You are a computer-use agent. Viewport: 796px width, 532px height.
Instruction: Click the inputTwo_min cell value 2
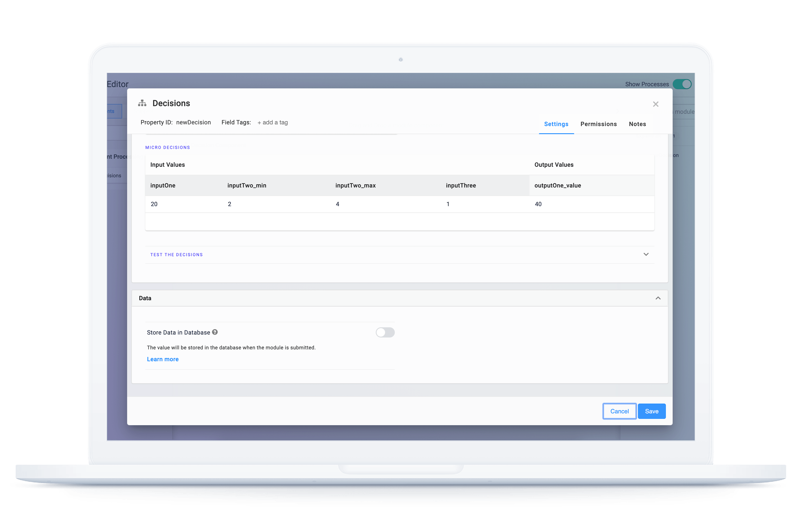tap(229, 204)
